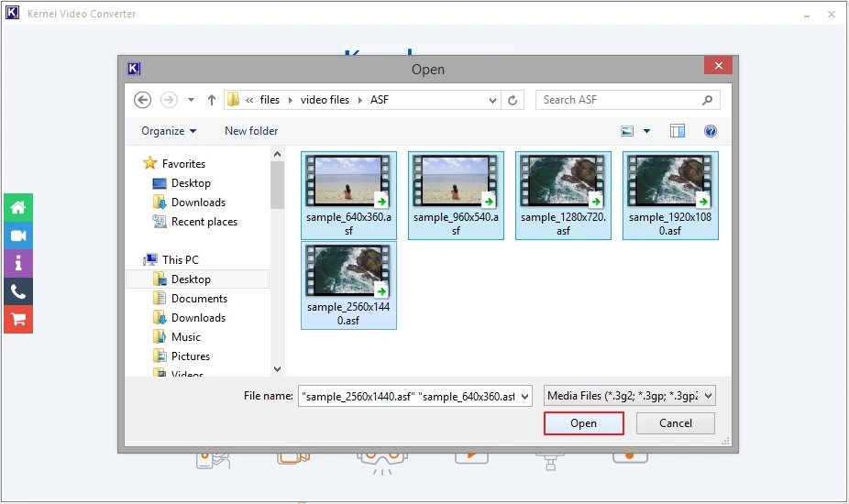The height and width of the screenshot is (504, 849).
Task: Select sample_960x540.asf thumbnail
Action: tap(456, 195)
